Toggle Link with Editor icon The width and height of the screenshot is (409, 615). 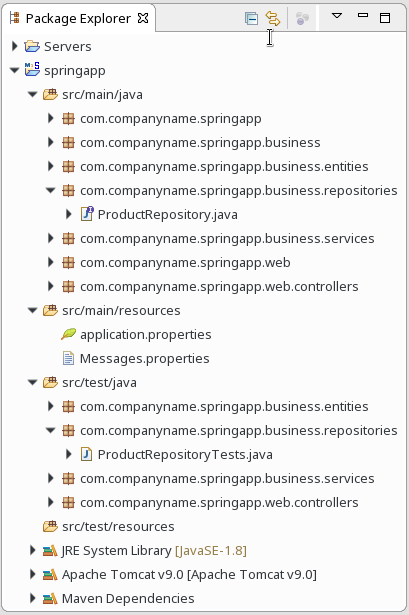click(x=273, y=18)
